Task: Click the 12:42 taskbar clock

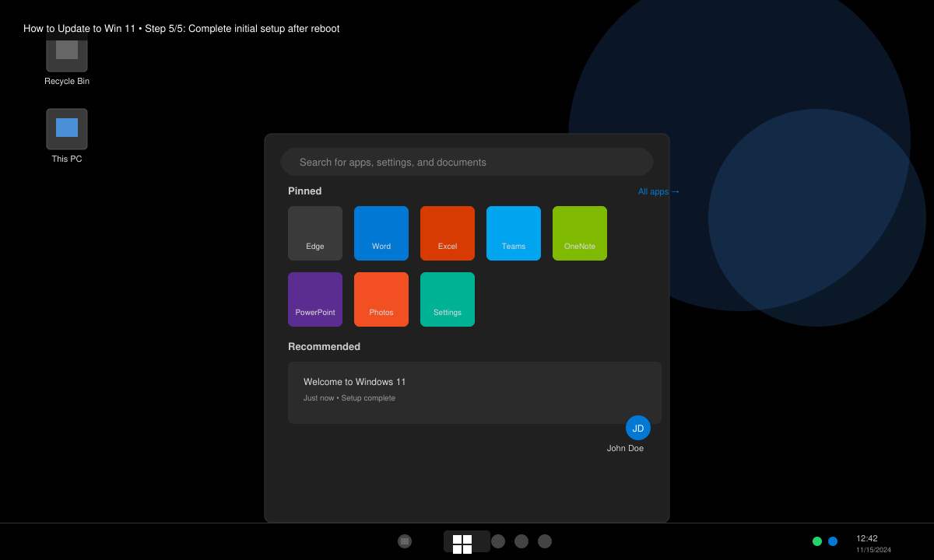Action: tap(867, 538)
